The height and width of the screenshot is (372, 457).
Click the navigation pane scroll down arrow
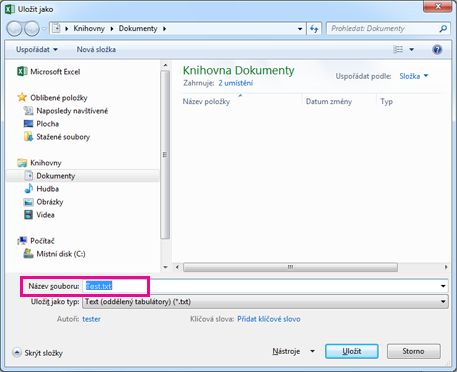[165, 267]
